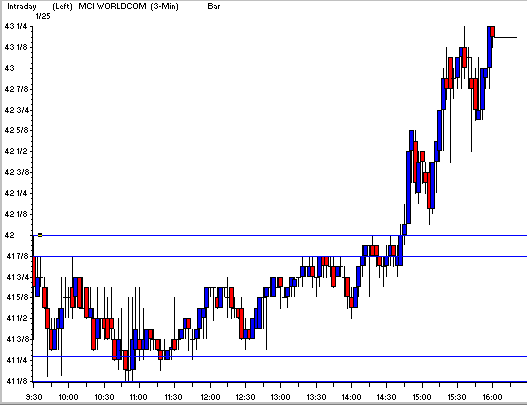Click the 42 price axis label
The height and width of the screenshot is (405, 527).
tap(9, 235)
